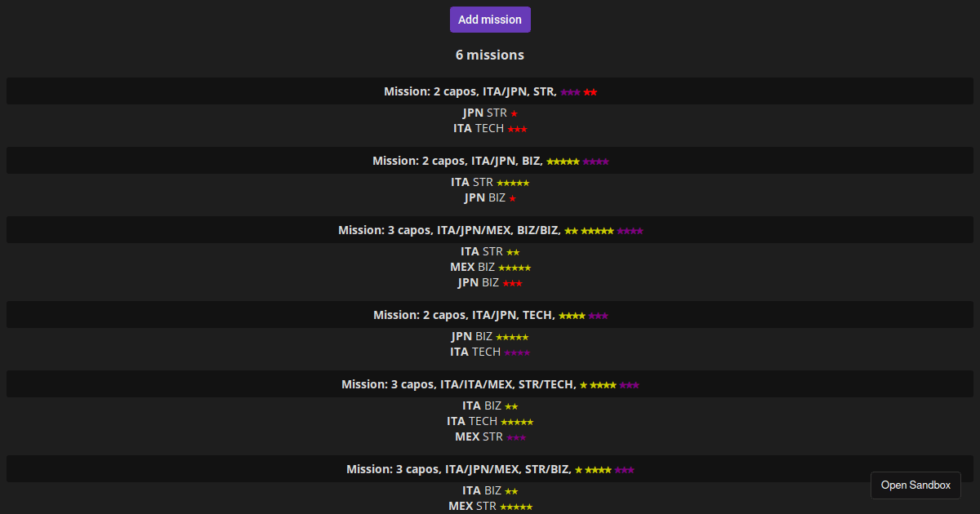
Task: Adjust the star rating of ITA STR five stars
Action: pyautogui.click(x=513, y=182)
